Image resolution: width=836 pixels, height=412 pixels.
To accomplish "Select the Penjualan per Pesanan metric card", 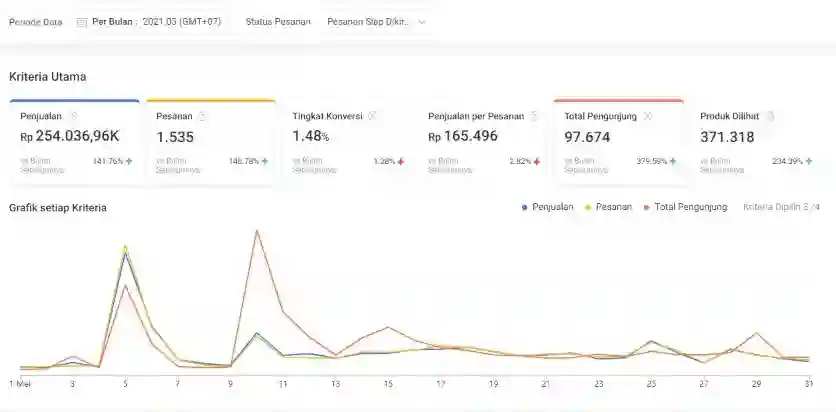I will coord(483,142).
